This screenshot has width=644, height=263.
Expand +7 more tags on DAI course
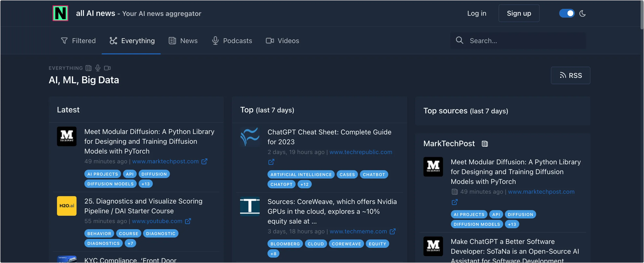(130, 243)
